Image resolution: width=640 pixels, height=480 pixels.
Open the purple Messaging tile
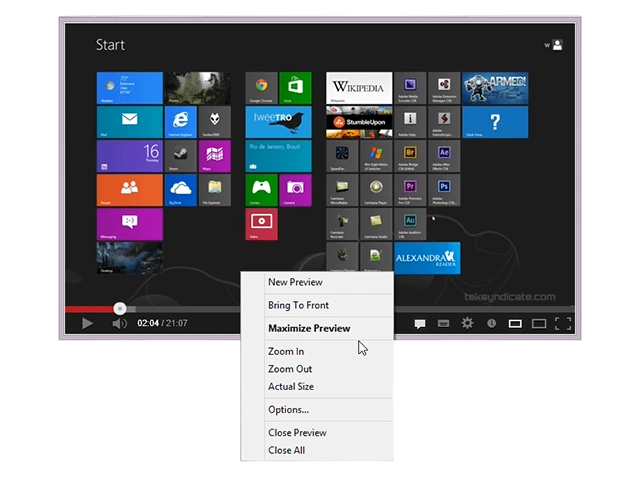129,224
